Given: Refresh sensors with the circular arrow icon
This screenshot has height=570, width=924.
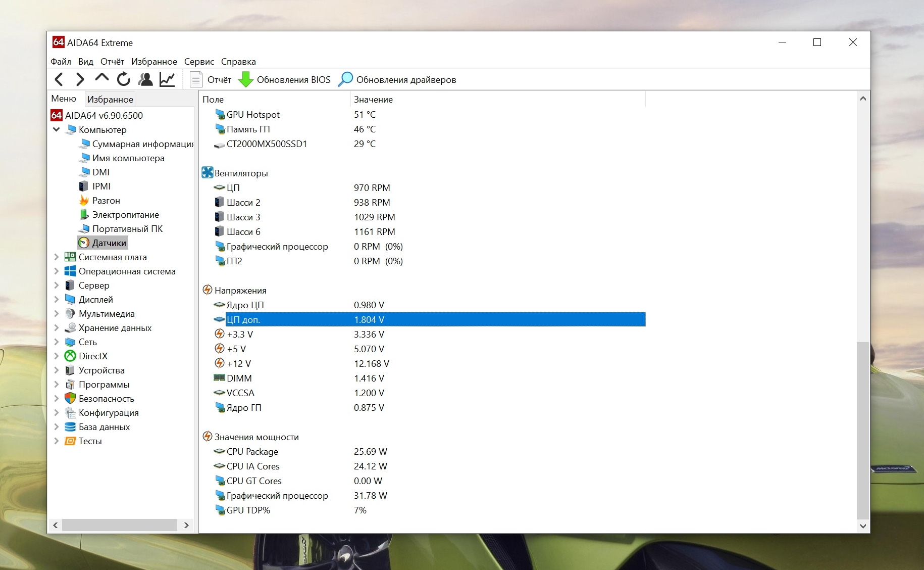Looking at the screenshot, I should (124, 79).
